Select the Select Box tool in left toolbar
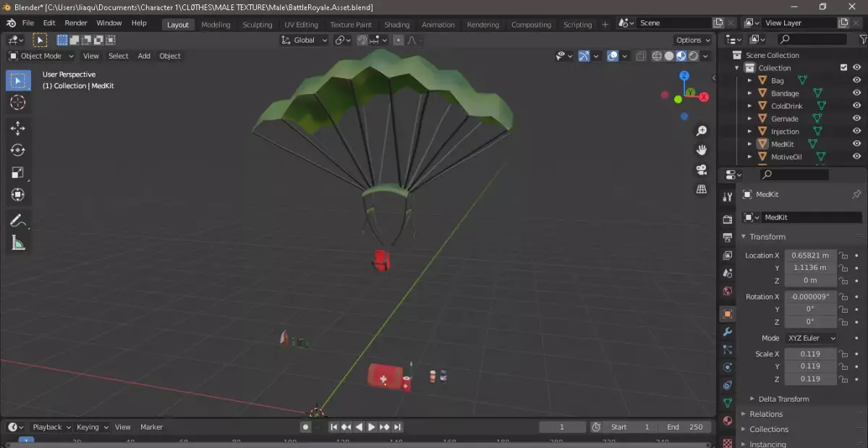 pyautogui.click(x=18, y=80)
